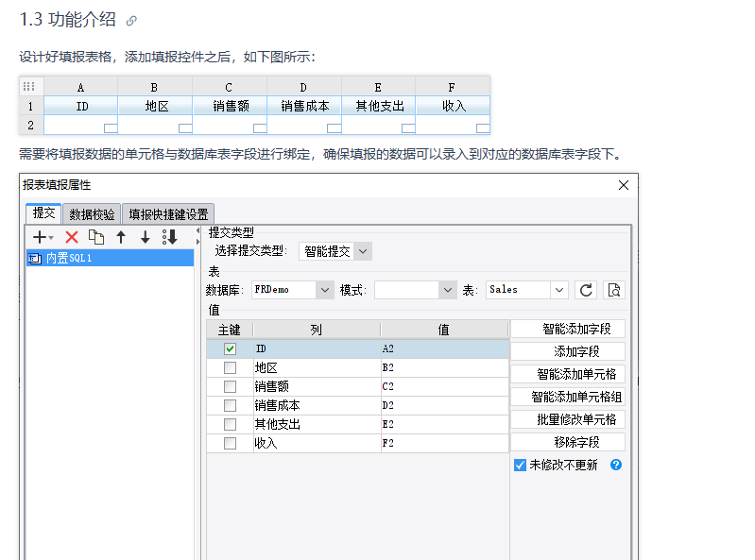This screenshot has height=560, width=755.
Task: Click spreadsheet header cell 地区 in row 1
Action: [x=155, y=106]
